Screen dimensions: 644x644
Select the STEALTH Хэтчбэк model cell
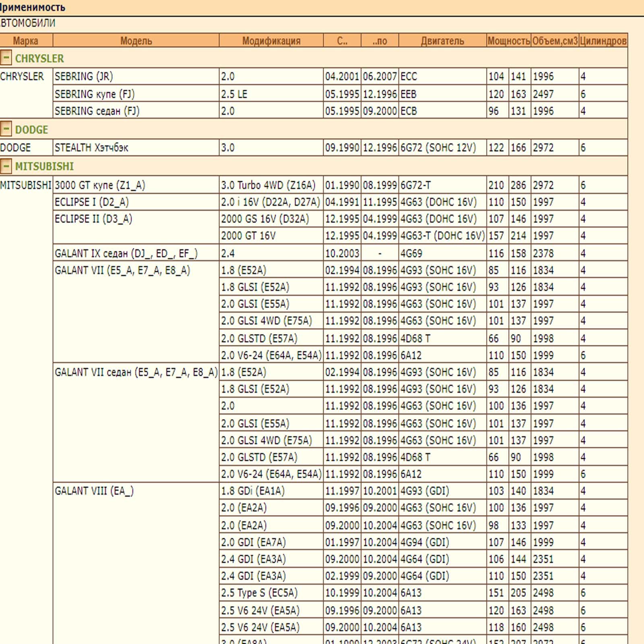click(136, 148)
